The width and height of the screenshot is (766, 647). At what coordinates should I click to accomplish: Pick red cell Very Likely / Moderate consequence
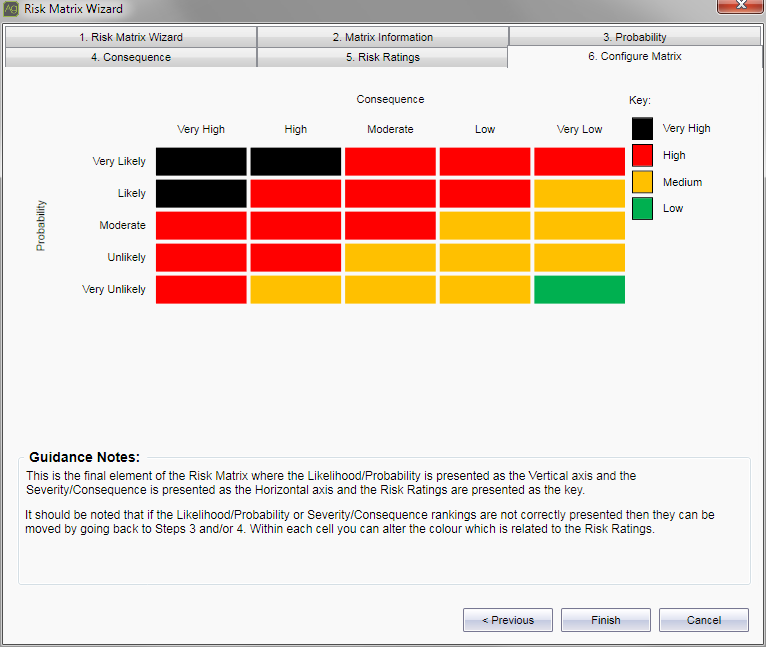point(390,161)
